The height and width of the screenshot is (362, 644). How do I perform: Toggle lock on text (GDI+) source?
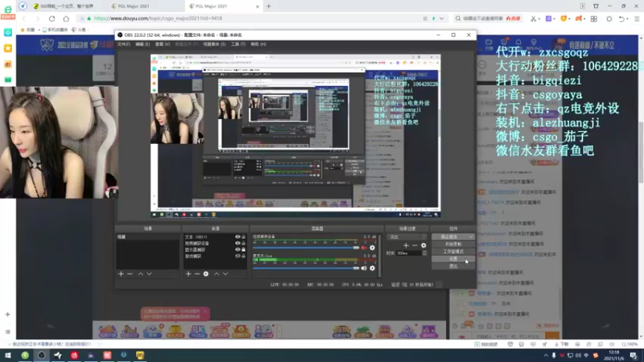pyautogui.click(x=244, y=237)
